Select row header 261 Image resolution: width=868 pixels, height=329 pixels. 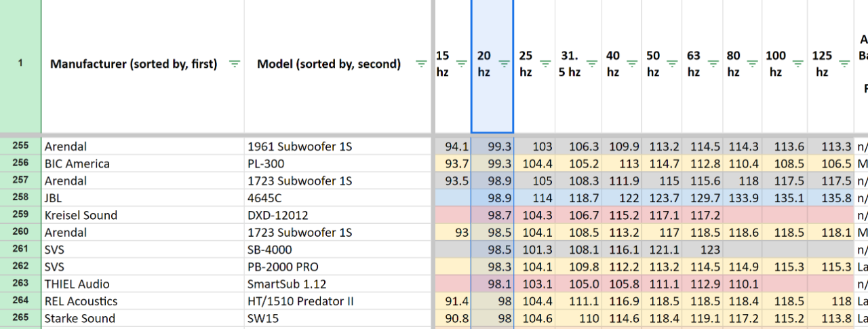(x=20, y=250)
